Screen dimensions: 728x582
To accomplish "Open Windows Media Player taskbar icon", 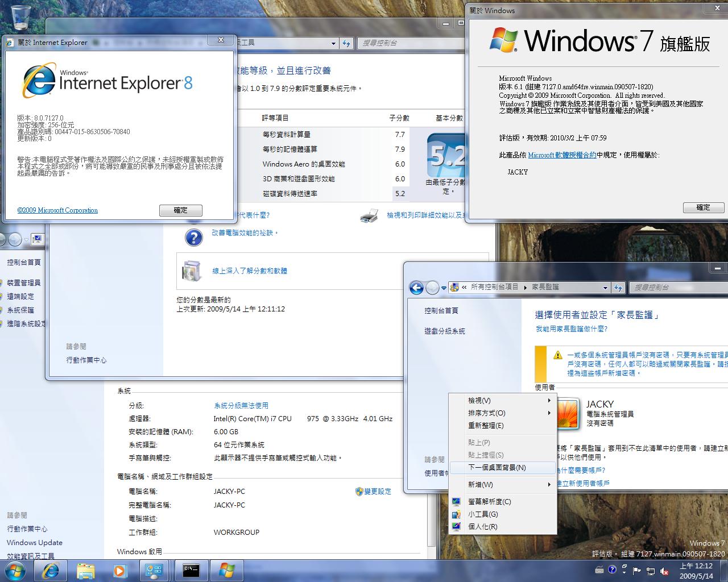I will tap(120, 571).
